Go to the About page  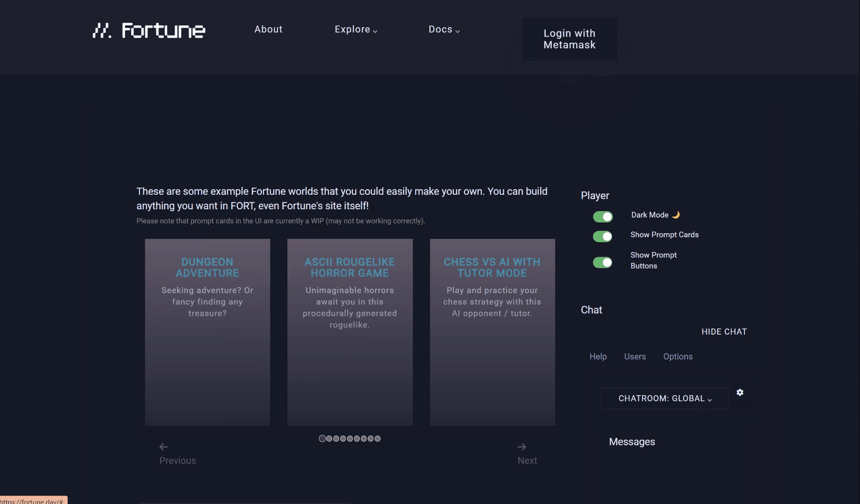[x=268, y=30]
